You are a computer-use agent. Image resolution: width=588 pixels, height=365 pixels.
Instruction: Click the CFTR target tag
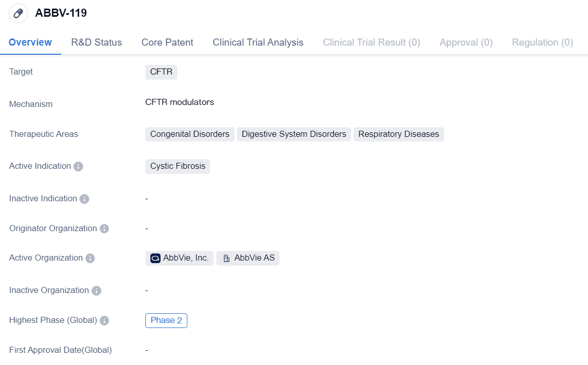pos(161,72)
